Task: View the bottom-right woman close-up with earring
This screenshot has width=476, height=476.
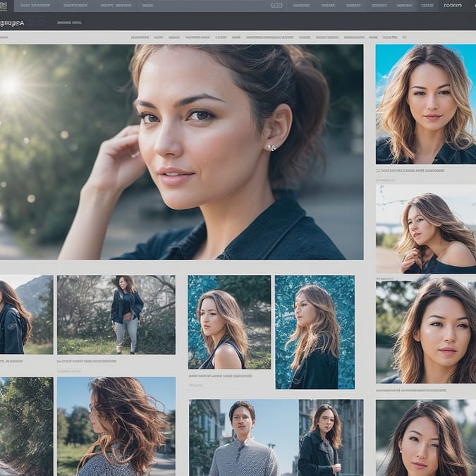Action: pyautogui.click(x=426, y=438)
